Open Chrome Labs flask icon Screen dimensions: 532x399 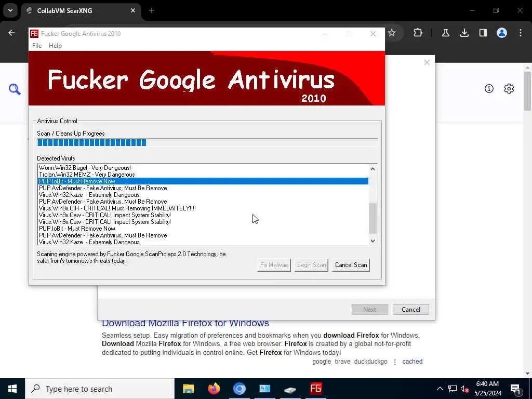coord(445,33)
